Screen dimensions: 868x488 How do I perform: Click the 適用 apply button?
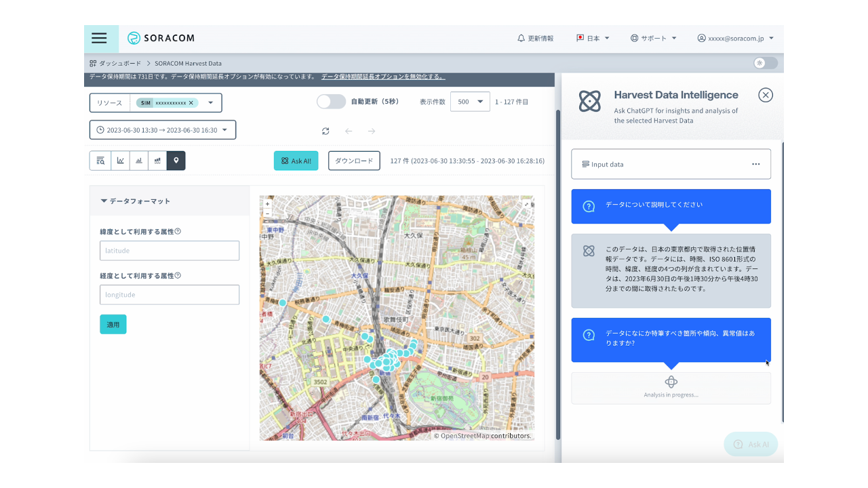[113, 324]
